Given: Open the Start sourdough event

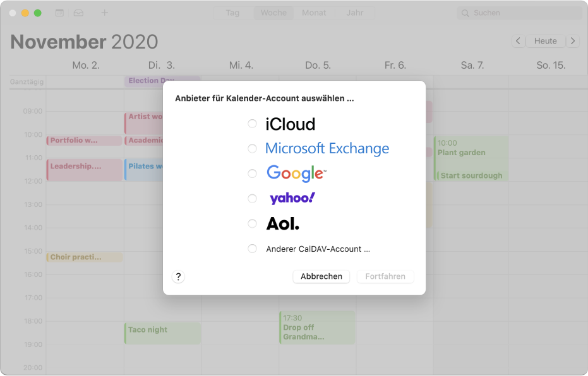Looking at the screenshot, I should pos(471,175).
